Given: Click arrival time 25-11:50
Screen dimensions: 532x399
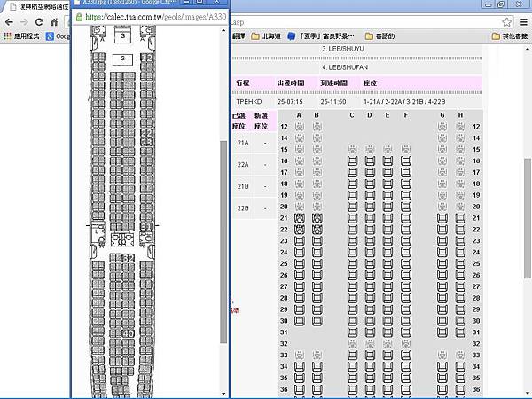Looking at the screenshot, I should (x=333, y=102).
